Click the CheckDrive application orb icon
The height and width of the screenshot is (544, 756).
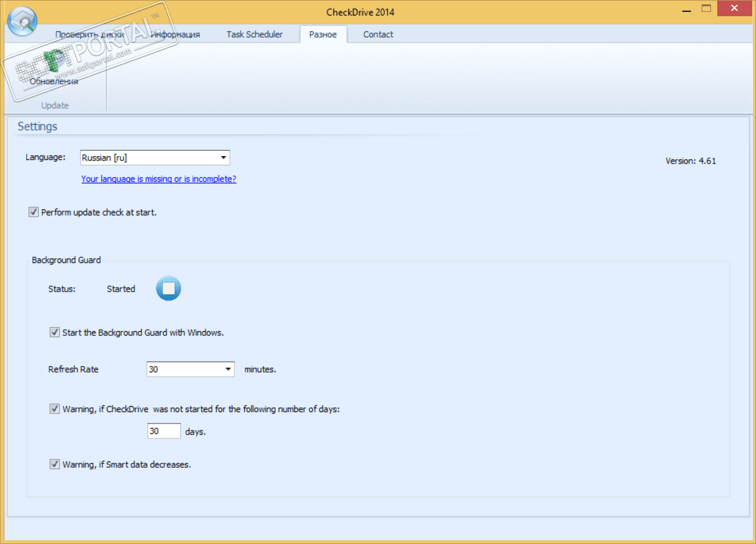click(21, 22)
